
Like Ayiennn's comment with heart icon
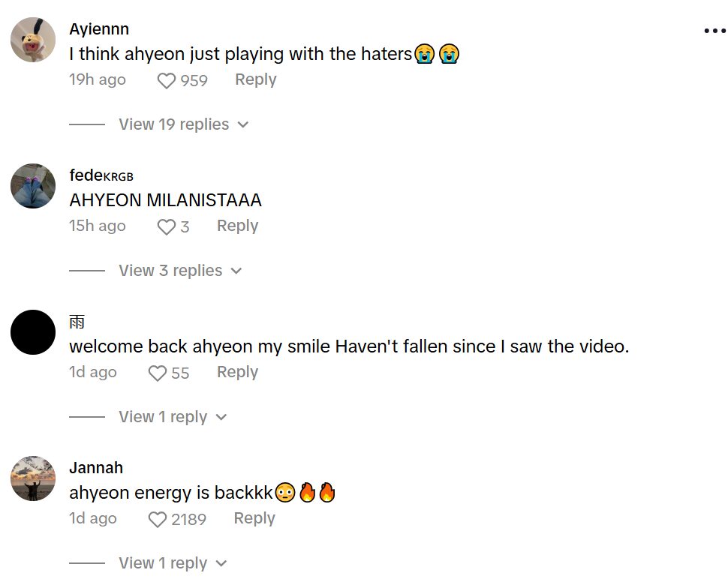166,81
